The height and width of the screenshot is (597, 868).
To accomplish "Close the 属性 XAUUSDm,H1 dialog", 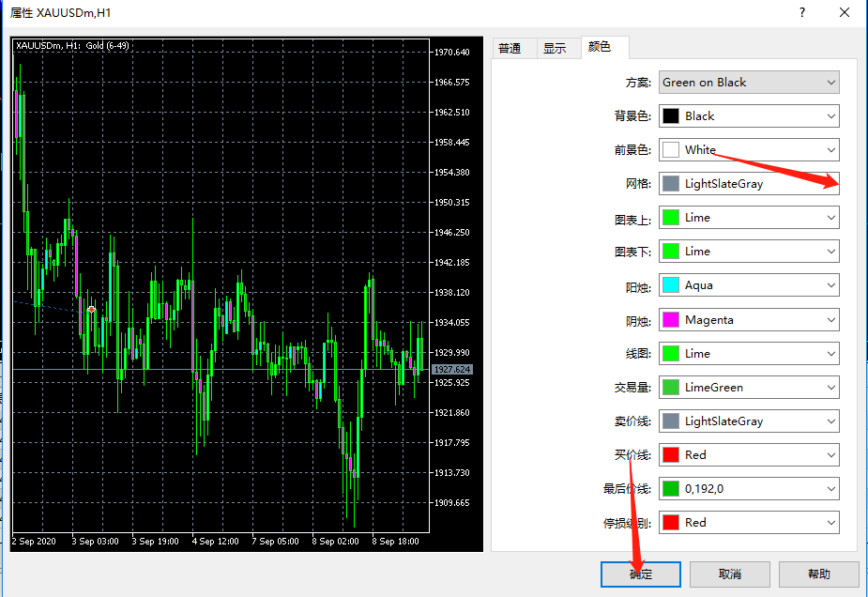I will (845, 12).
